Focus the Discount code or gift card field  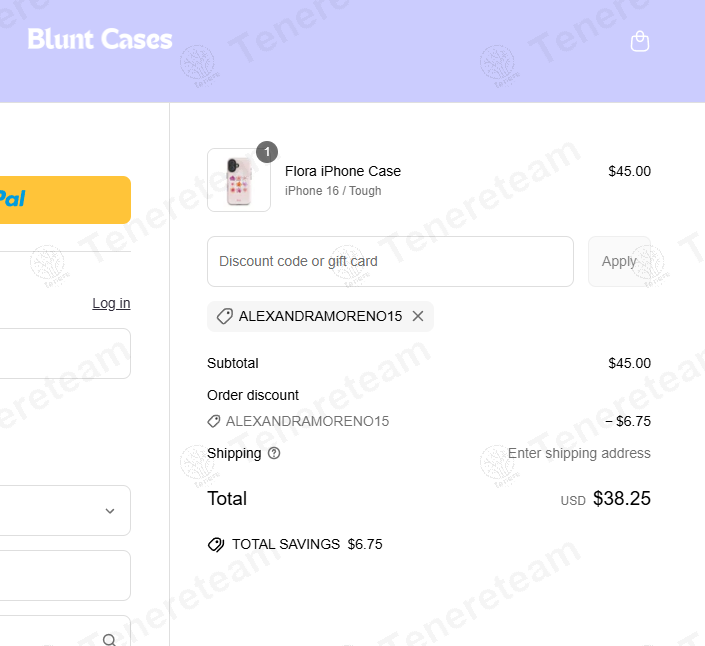pos(390,262)
